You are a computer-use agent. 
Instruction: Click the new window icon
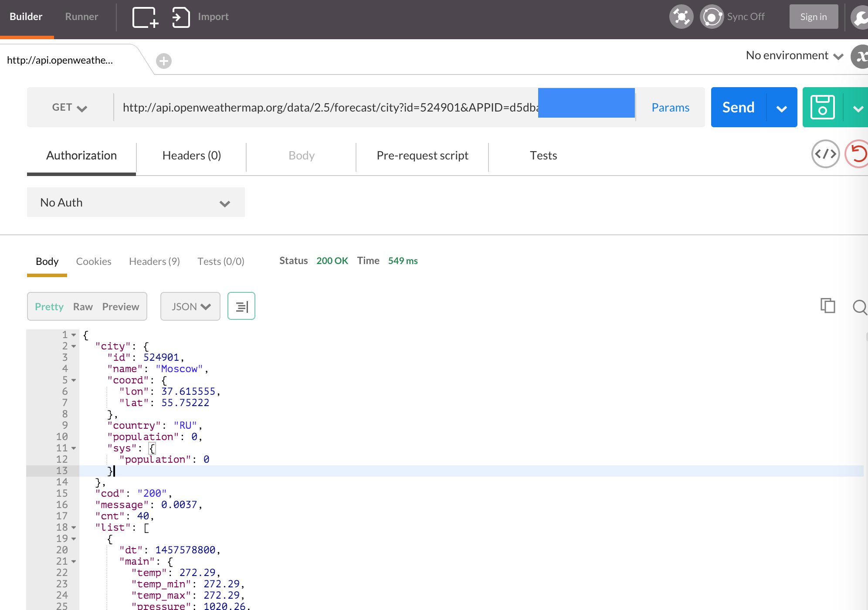click(145, 17)
